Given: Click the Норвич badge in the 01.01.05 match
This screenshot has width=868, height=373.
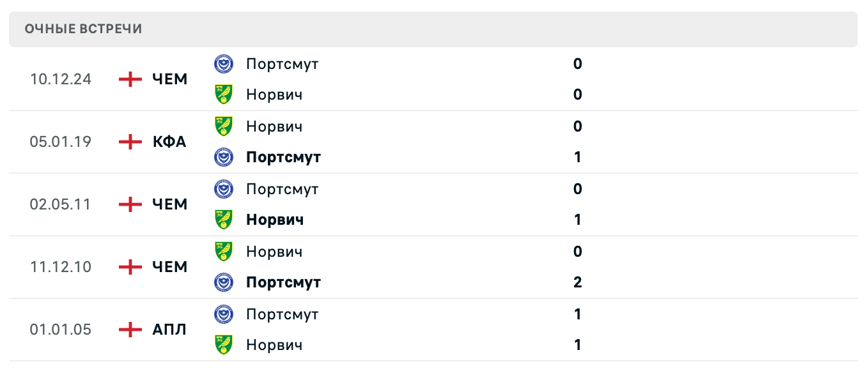Looking at the screenshot, I should click(x=225, y=345).
